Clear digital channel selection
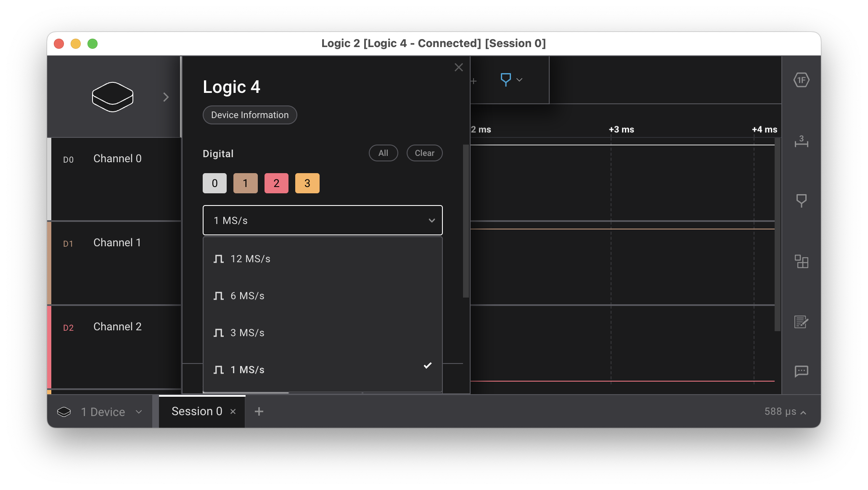Screen dimensions: 868x490 (x=424, y=153)
